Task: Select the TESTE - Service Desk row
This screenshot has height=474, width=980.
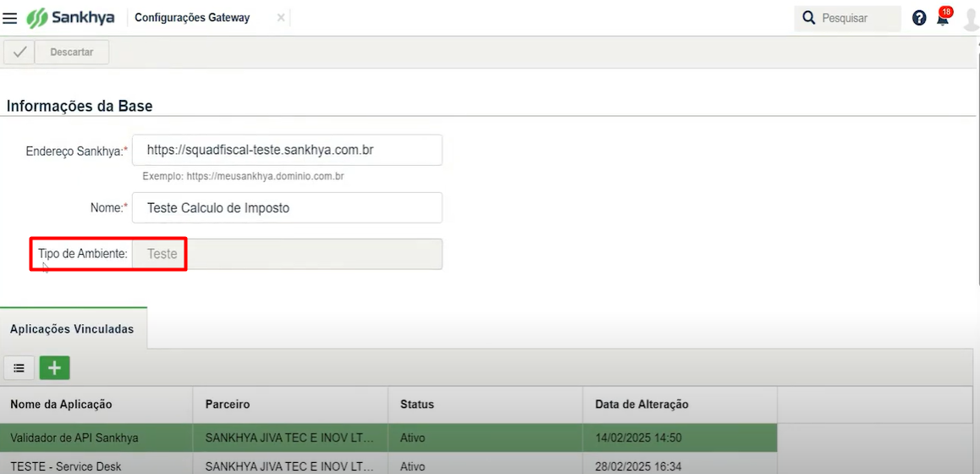Action: coord(66,466)
